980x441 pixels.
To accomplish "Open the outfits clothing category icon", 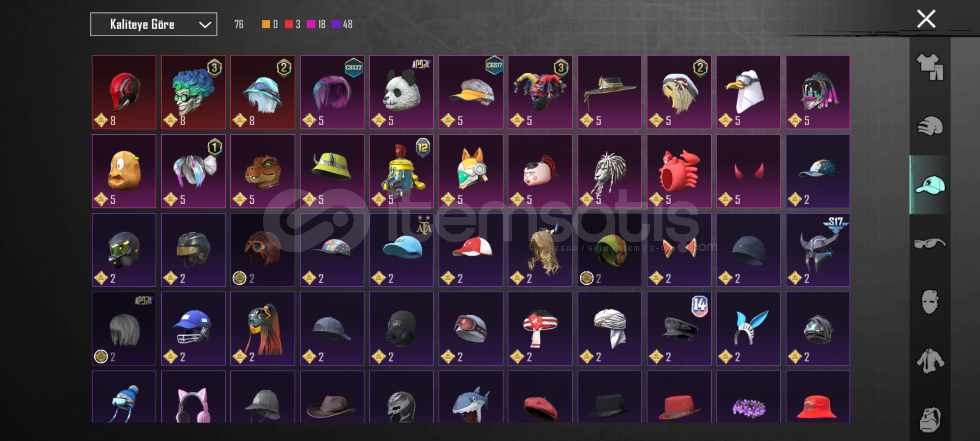I will pyautogui.click(x=930, y=67).
